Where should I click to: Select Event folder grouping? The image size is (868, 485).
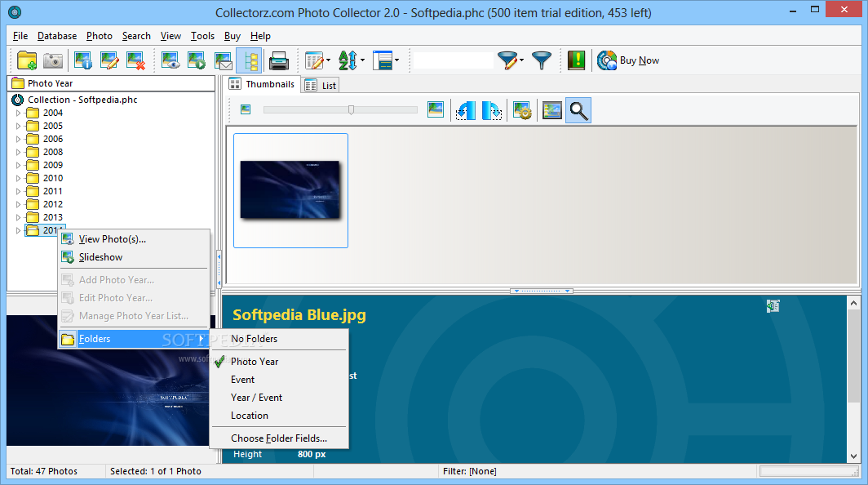point(279,380)
